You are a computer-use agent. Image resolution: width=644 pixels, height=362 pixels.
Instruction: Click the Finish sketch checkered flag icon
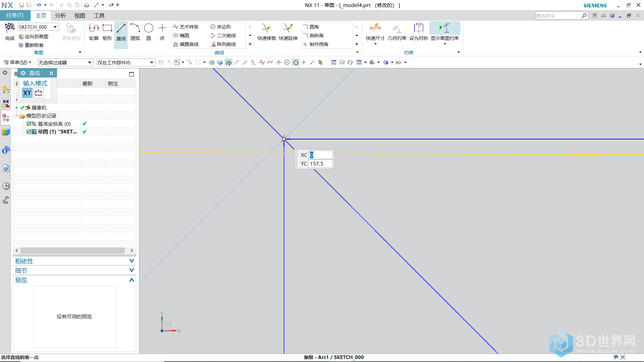(9, 28)
